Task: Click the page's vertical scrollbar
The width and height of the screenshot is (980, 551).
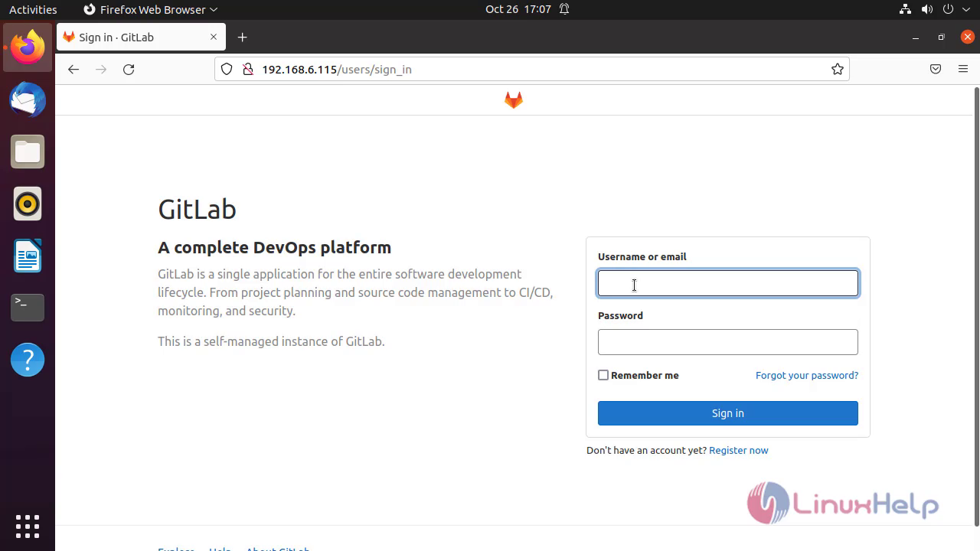Action: point(975,306)
